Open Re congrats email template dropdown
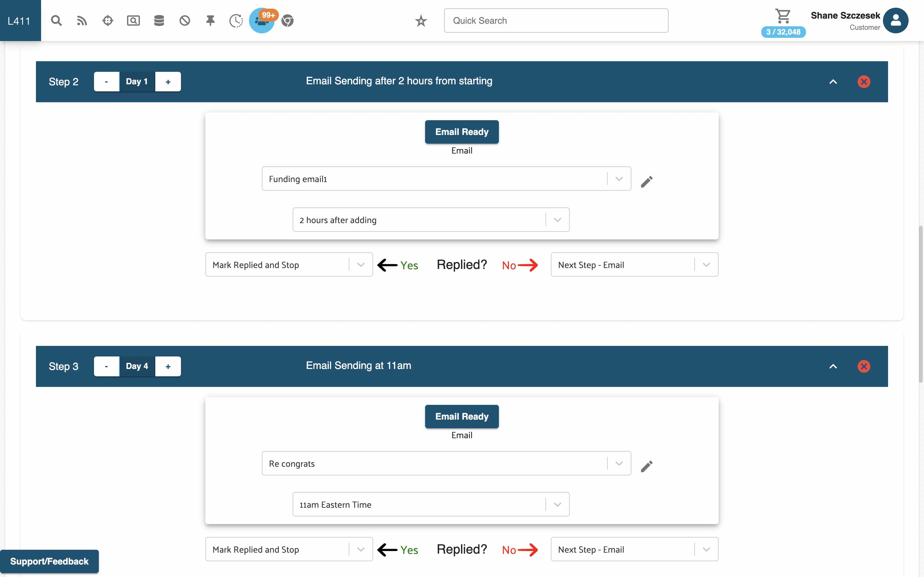The image size is (924, 577). pos(618,463)
